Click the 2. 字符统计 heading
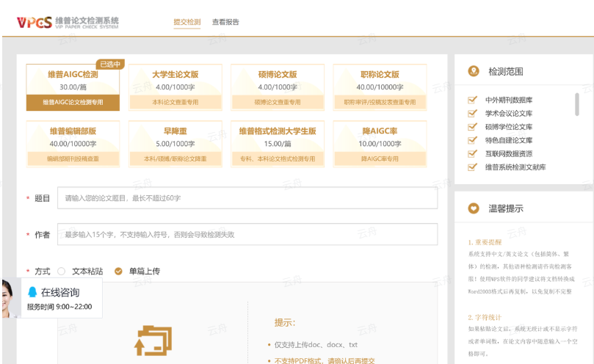Screen dimensions: 594x364 coord(485,318)
